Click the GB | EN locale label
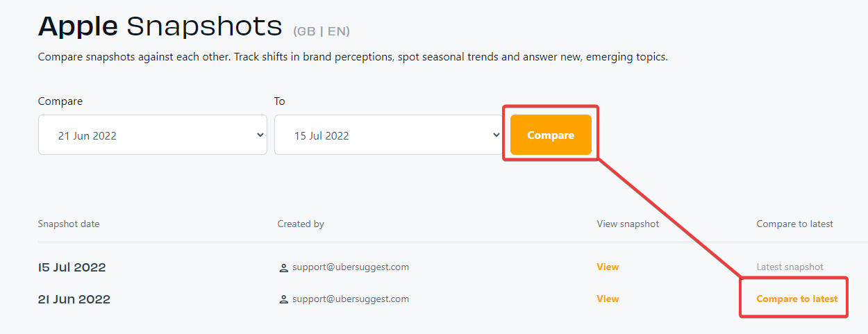868x334 pixels. point(322,31)
